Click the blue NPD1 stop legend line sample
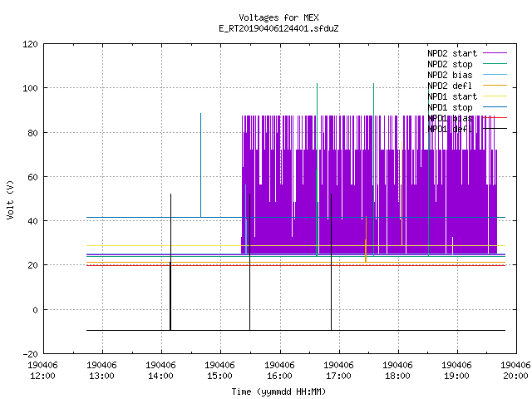 point(495,107)
